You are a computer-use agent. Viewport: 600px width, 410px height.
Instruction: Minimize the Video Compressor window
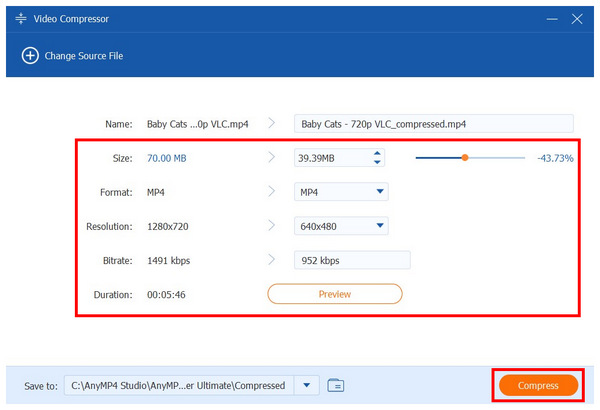549,19
